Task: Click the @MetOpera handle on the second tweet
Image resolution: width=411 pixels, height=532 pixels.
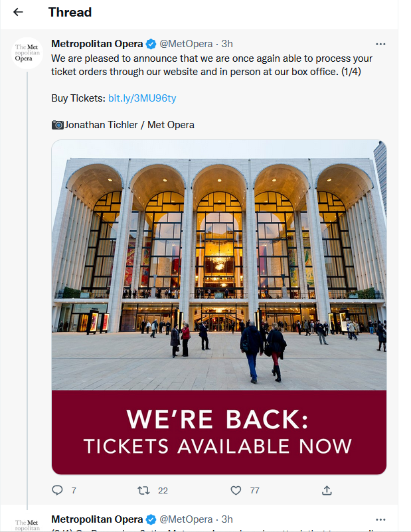Action: click(x=186, y=519)
